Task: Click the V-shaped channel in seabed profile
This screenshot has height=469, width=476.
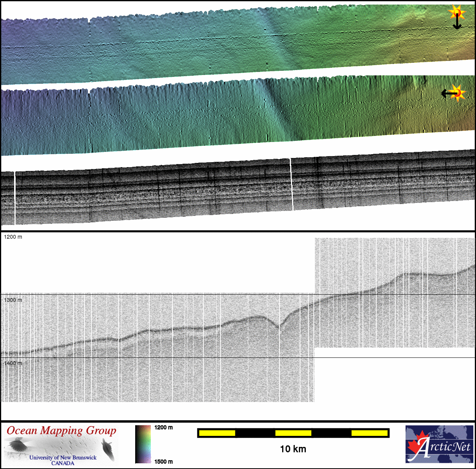Action: (280, 325)
